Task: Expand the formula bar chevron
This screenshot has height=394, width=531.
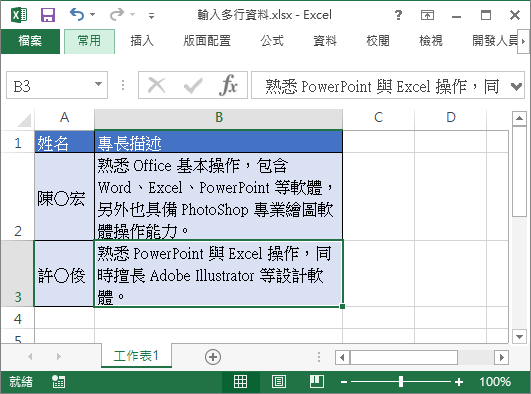Action: [516, 86]
